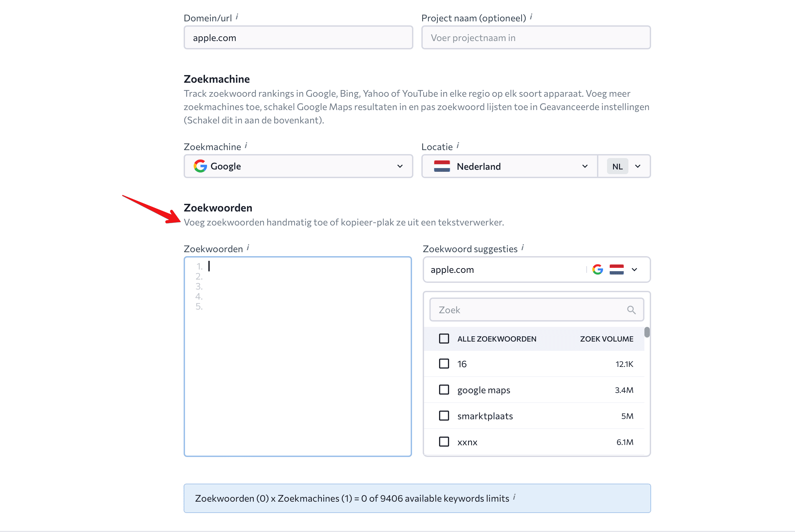Click the info icon next to Zoekwoorden field label
Image resolution: width=795 pixels, height=532 pixels.
pos(248,247)
